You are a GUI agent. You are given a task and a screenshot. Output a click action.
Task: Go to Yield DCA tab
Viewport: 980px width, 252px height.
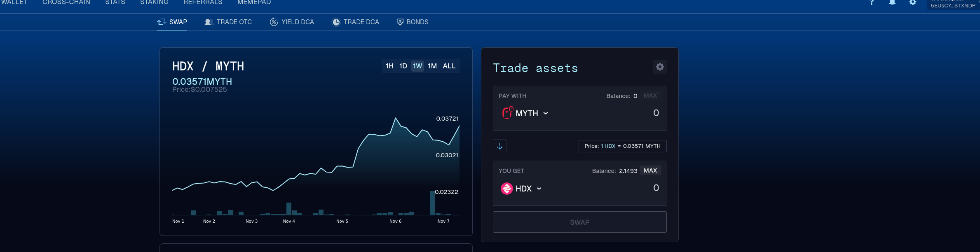pyautogui.click(x=292, y=22)
